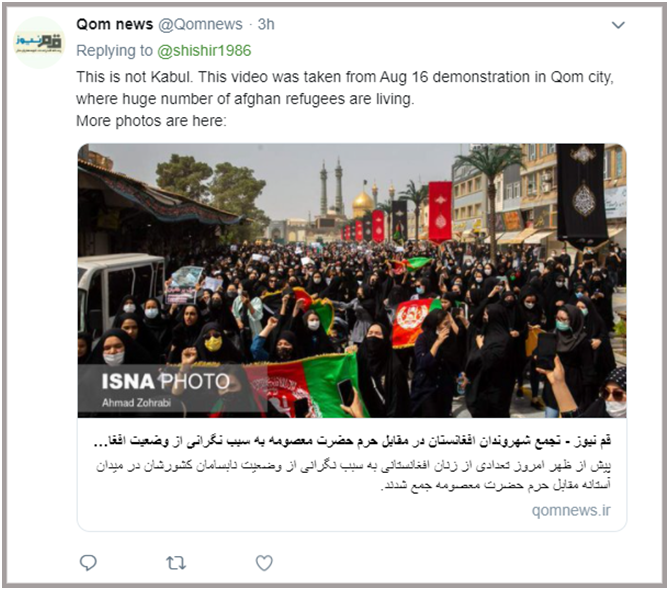The width and height of the screenshot is (669, 590).
Task: Open the Persian article headline
Action: [x=352, y=441]
